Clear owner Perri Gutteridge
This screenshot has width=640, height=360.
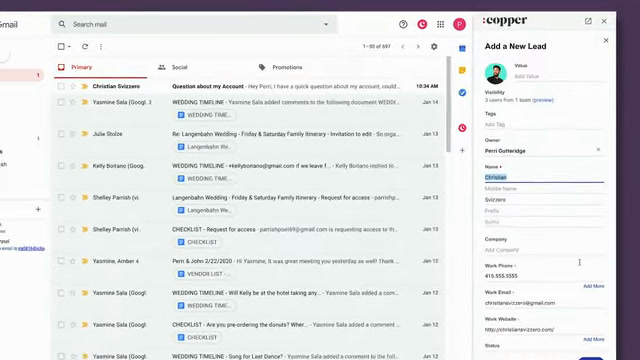point(598,150)
